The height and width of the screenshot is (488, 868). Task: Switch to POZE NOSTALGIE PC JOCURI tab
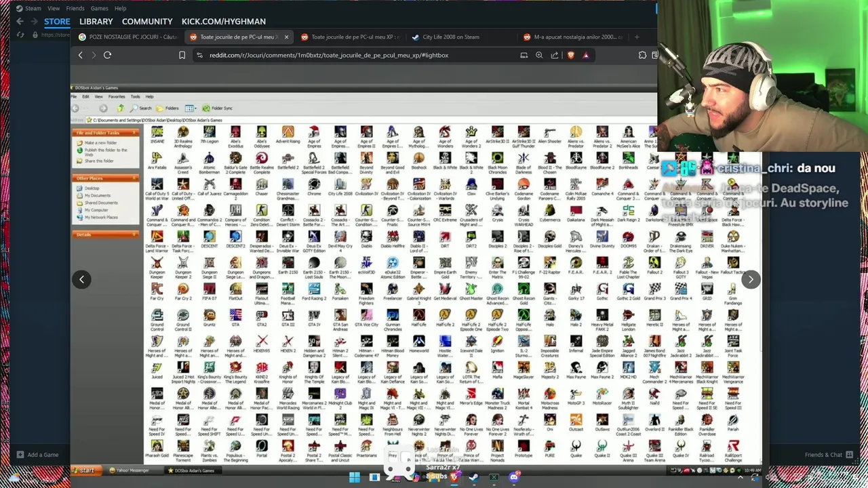tap(127, 37)
